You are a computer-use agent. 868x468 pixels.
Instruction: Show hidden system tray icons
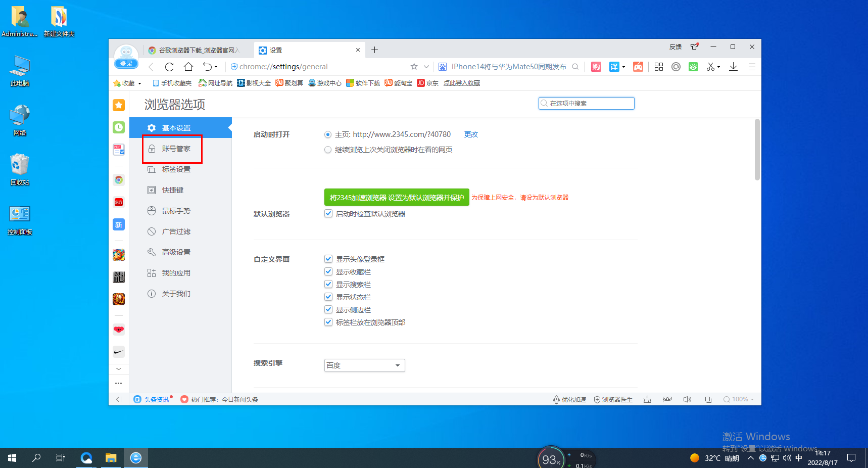[750, 458]
